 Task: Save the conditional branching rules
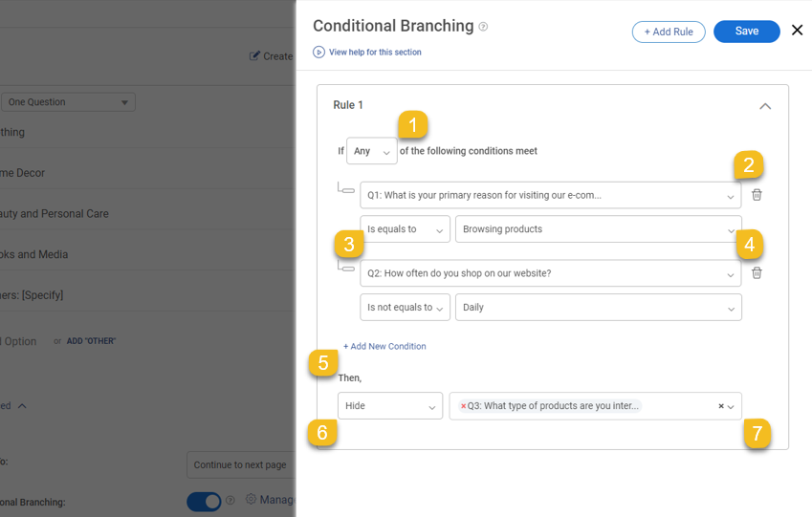746,32
